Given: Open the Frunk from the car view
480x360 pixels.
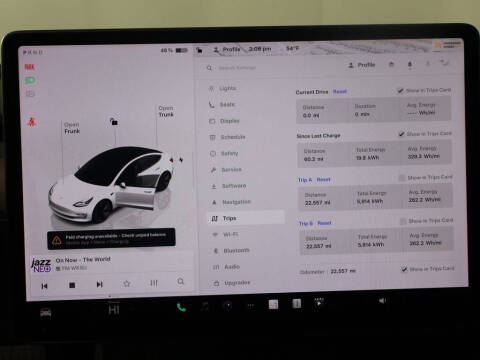Looking at the screenshot, I should coord(72,128).
